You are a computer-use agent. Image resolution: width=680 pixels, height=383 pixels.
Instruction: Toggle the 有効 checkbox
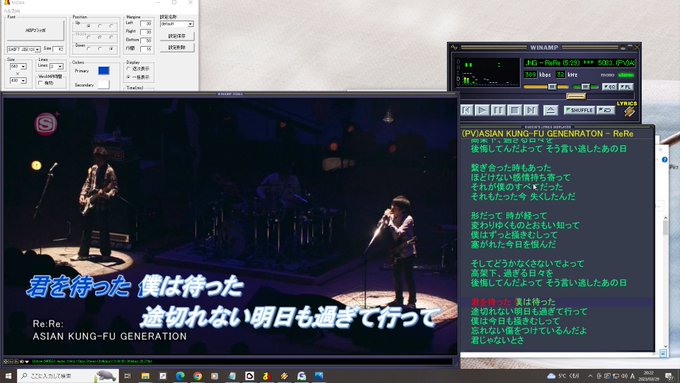pos(41,83)
